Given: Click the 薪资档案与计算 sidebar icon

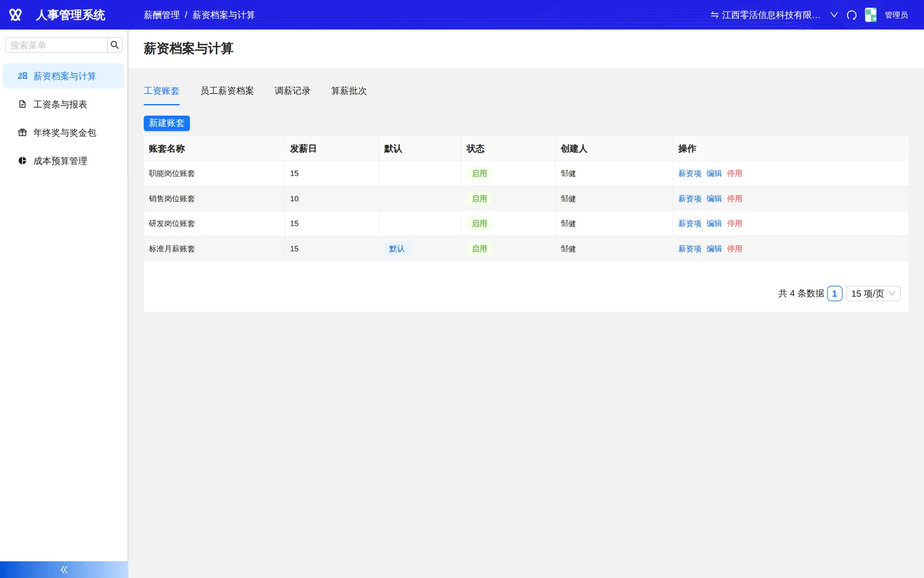Looking at the screenshot, I should [22, 76].
